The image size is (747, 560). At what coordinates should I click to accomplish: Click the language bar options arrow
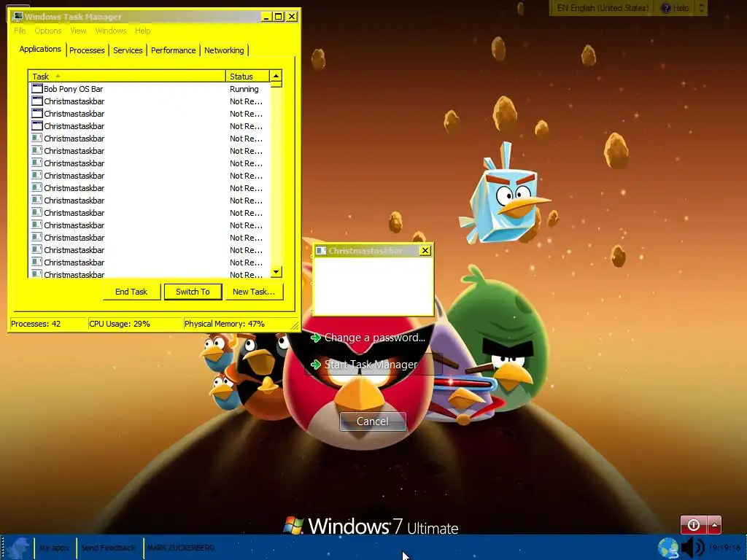(x=701, y=8)
